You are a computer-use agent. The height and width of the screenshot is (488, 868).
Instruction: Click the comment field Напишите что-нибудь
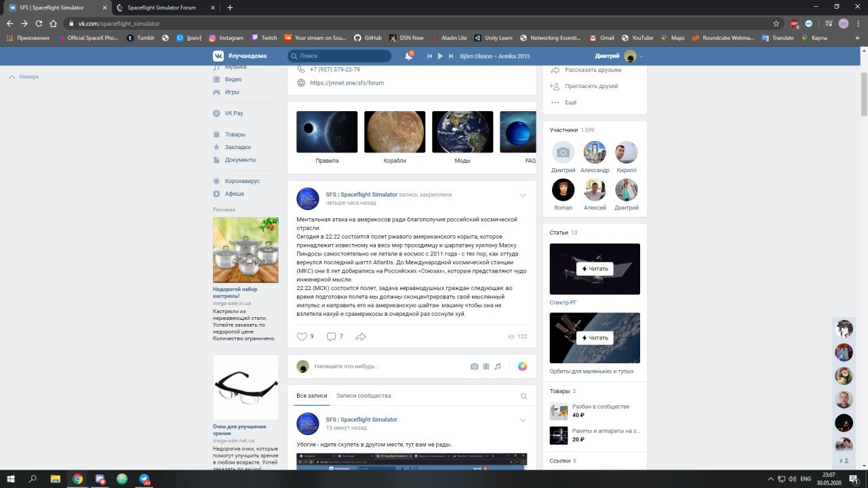(390, 366)
